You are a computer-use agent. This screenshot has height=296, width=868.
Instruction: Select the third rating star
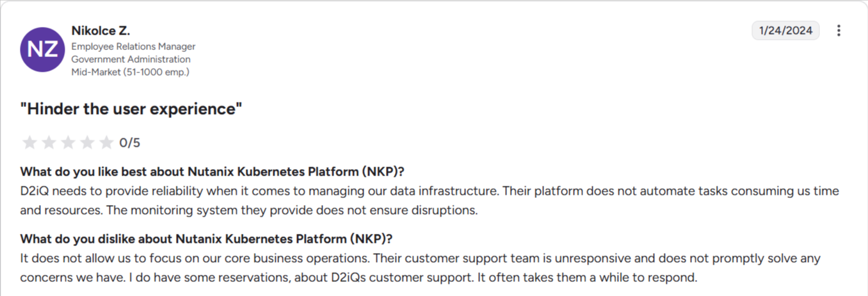(68, 142)
